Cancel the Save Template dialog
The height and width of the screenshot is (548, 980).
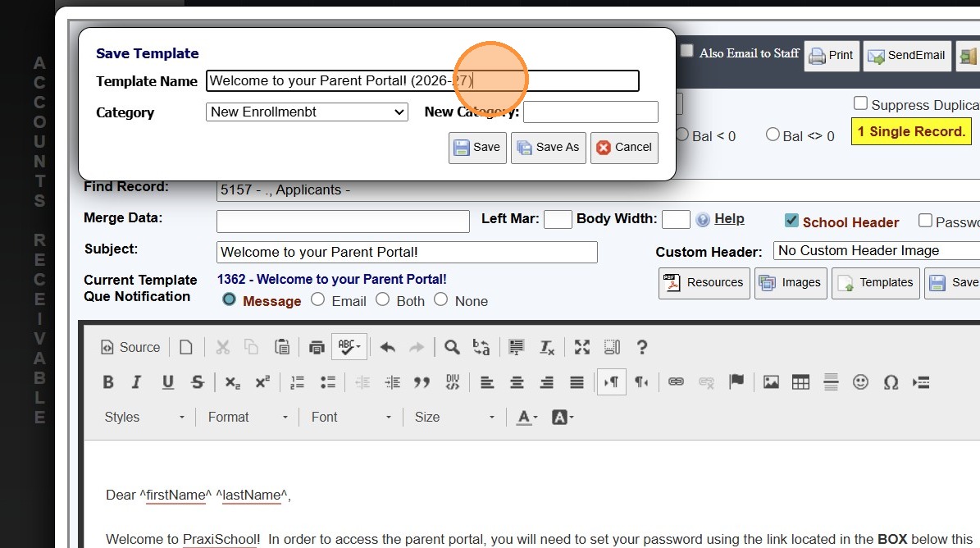pyautogui.click(x=624, y=148)
